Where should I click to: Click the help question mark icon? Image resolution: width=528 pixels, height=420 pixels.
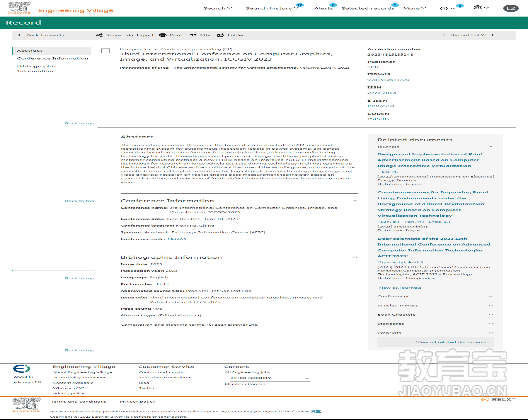[x=444, y=8]
